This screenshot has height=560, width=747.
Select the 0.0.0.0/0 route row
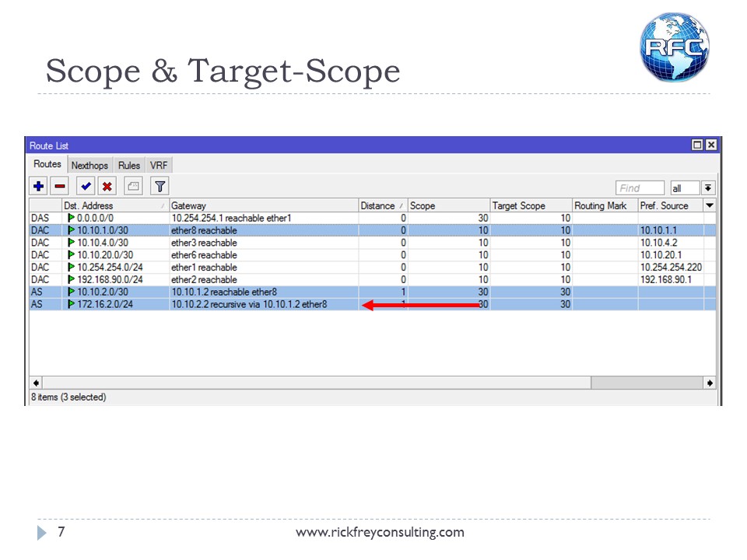(x=373, y=218)
